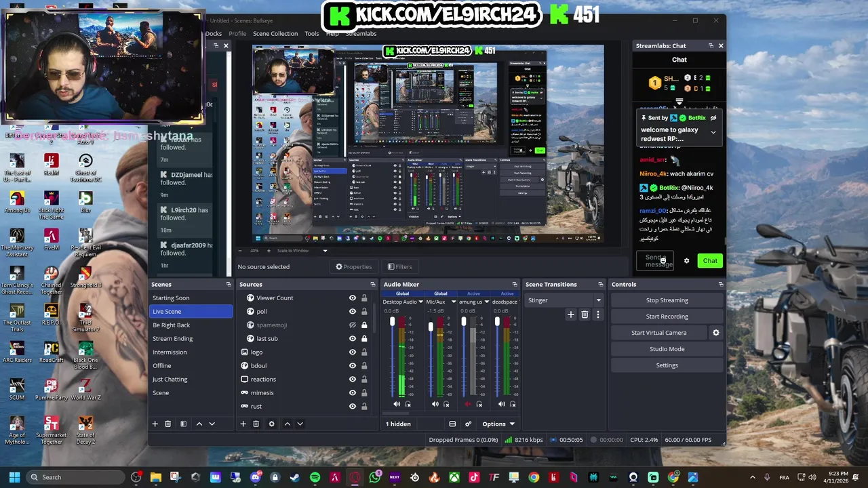Open source properties gear in Sources panel
This screenshot has height=488, width=868.
pyautogui.click(x=271, y=424)
